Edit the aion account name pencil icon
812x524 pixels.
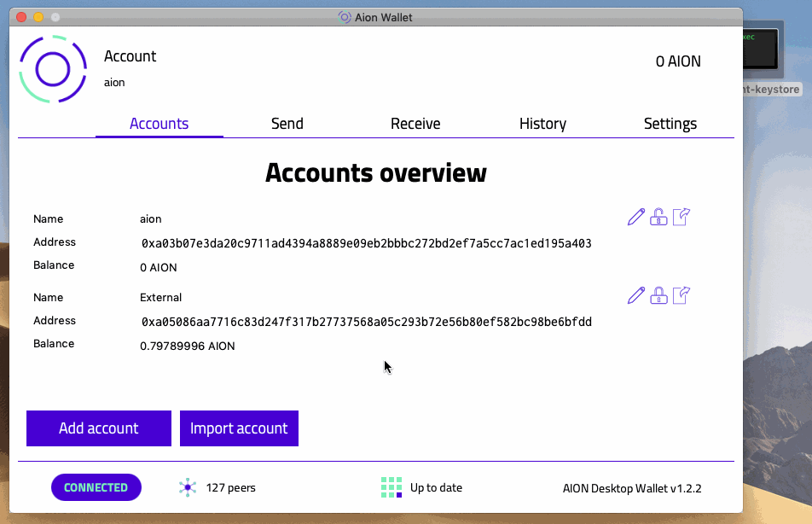point(636,217)
